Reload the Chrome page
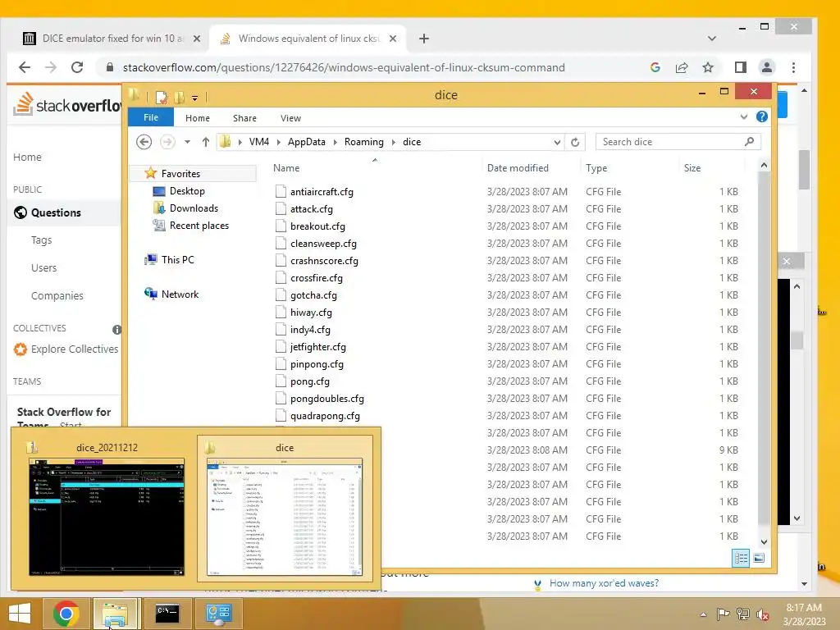Screen dimensions: 840x630 point(77,67)
